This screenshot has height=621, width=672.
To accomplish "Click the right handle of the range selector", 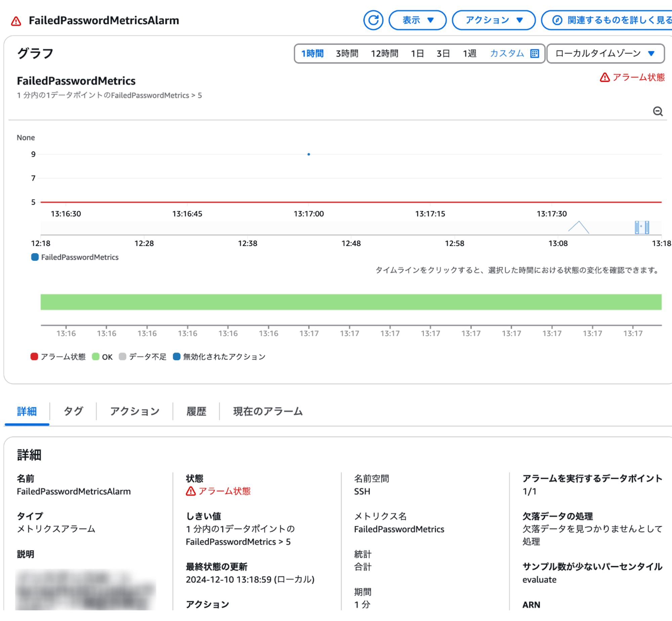I will pyautogui.click(x=647, y=227).
